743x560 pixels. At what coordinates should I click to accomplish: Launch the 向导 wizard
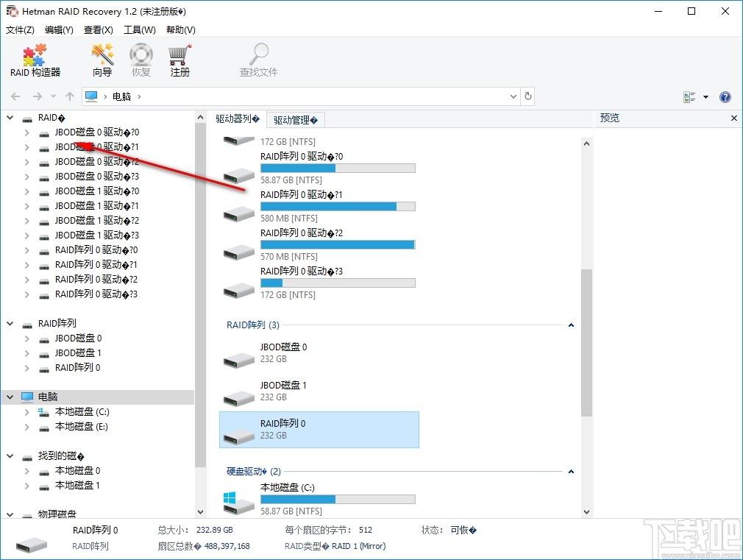[x=102, y=60]
